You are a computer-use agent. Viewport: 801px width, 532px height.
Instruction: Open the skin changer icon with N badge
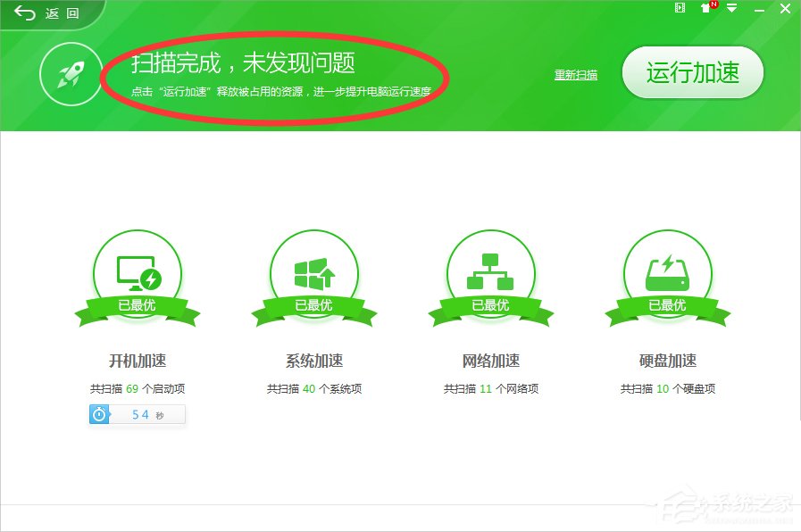click(705, 9)
